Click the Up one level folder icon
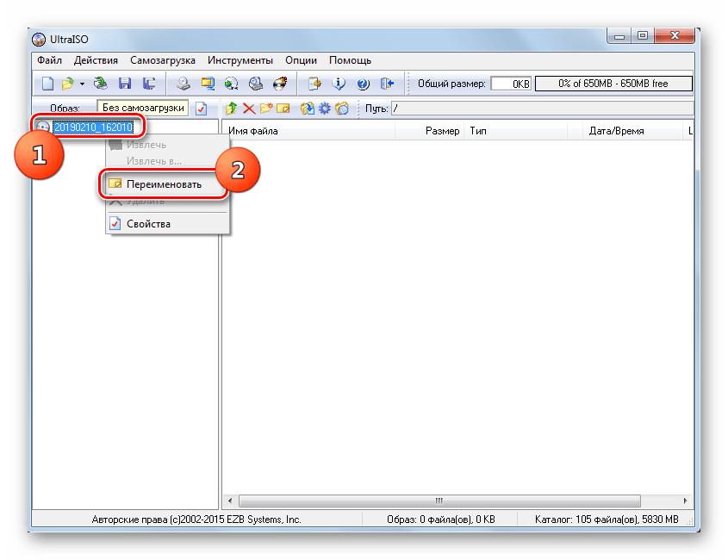Viewport: 728px width, 560px height. pyautogui.click(x=231, y=109)
